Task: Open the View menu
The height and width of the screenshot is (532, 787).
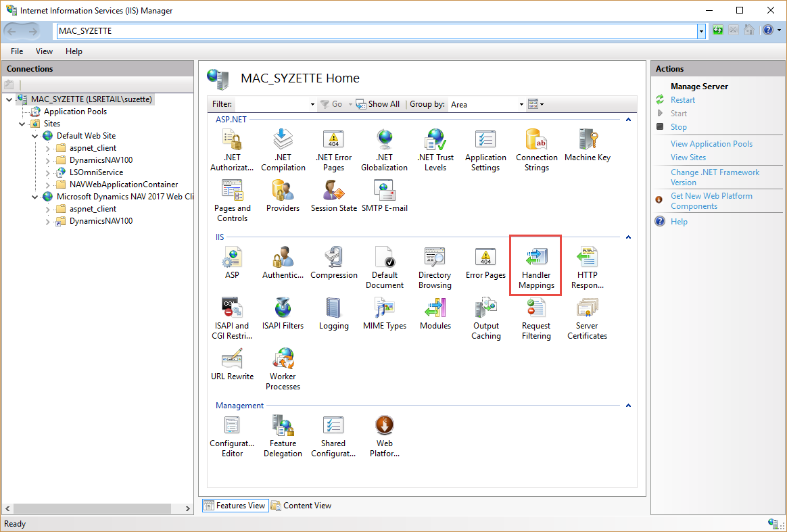Action: (44, 51)
